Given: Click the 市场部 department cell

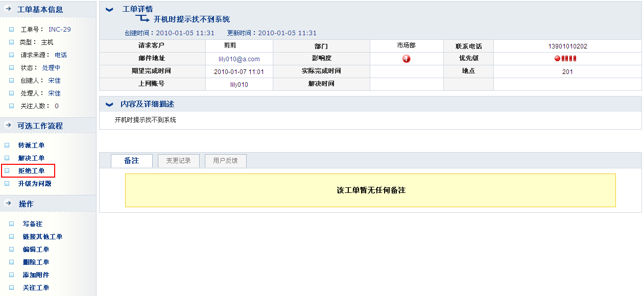Looking at the screenshot, I should 406,45.
